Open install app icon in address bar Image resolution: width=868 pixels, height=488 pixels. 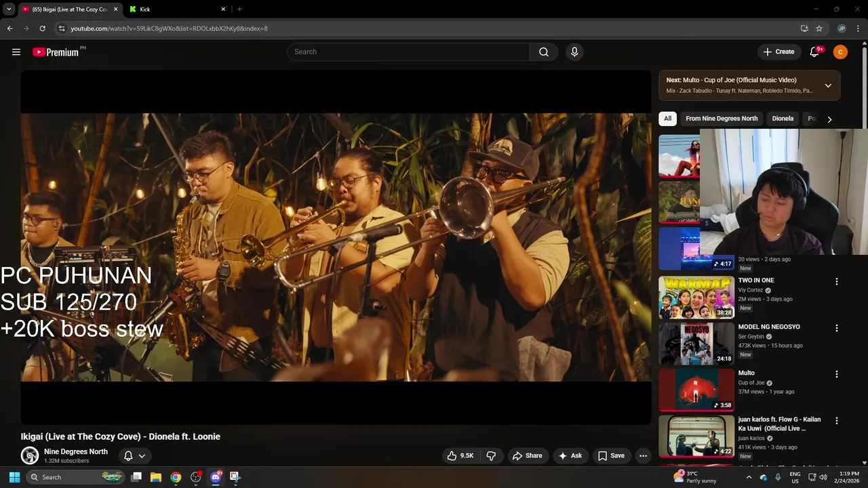point(804,28)
